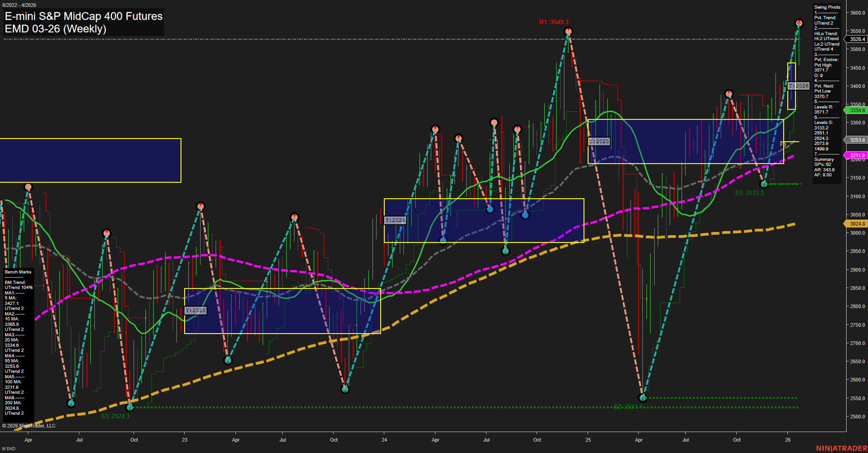Click the orange 3024.8 price axis marker
Screen dimensions: 868x453
pyautogui.click(x=856, y=223)
